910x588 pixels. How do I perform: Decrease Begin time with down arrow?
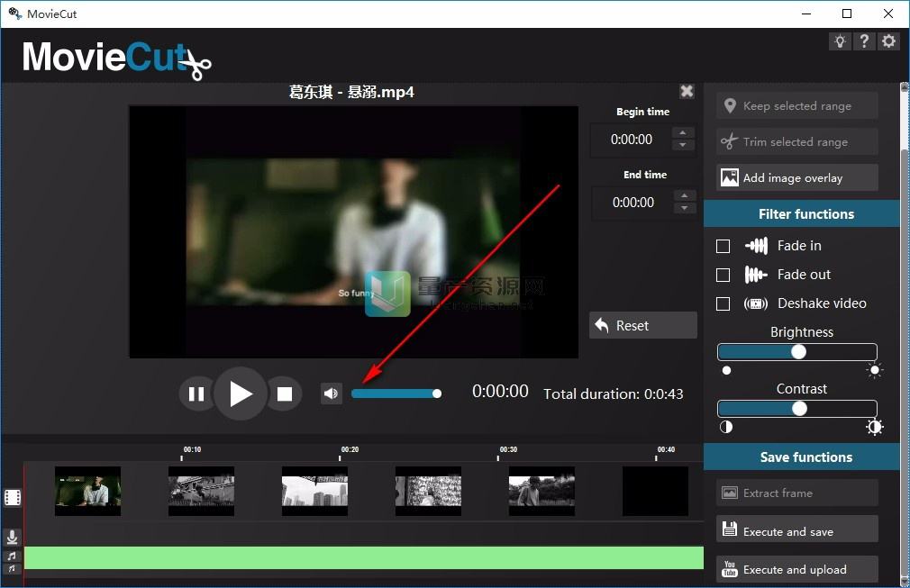684,146
